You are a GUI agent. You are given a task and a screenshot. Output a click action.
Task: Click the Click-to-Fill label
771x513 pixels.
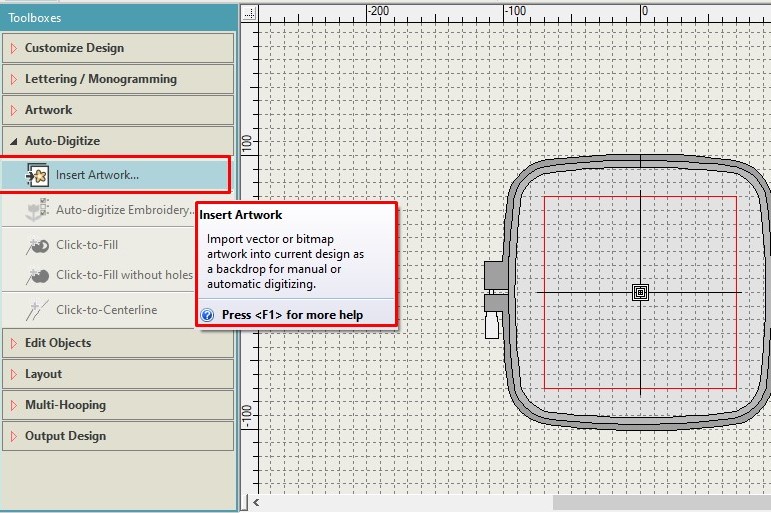(87, 245)
